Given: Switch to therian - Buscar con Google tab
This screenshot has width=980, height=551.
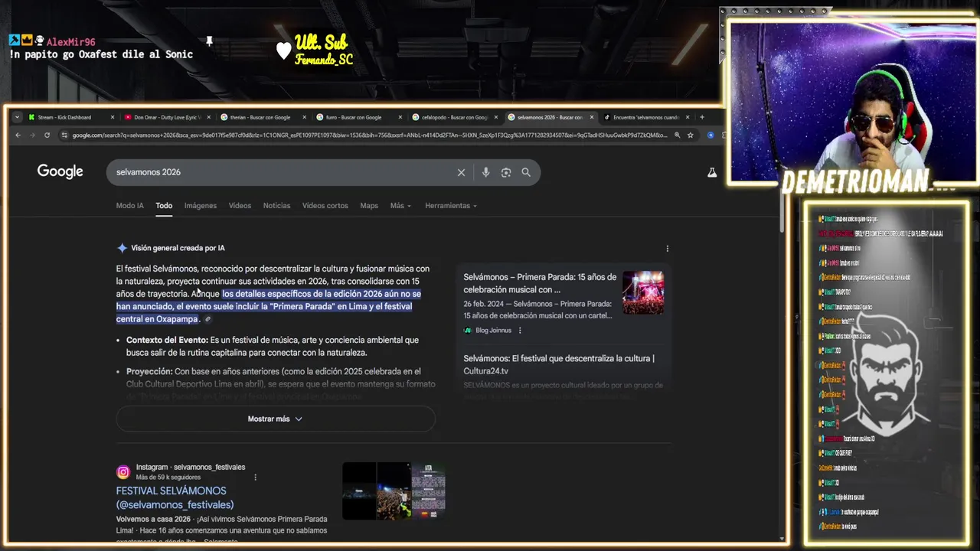Looking at the screenshot, I should [x=263, y=117].
